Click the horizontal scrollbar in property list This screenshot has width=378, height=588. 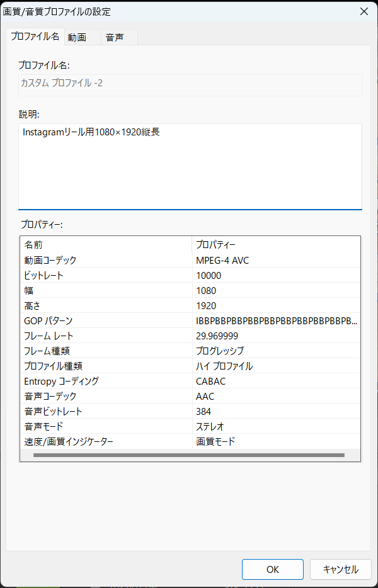(x=189, y=455)
